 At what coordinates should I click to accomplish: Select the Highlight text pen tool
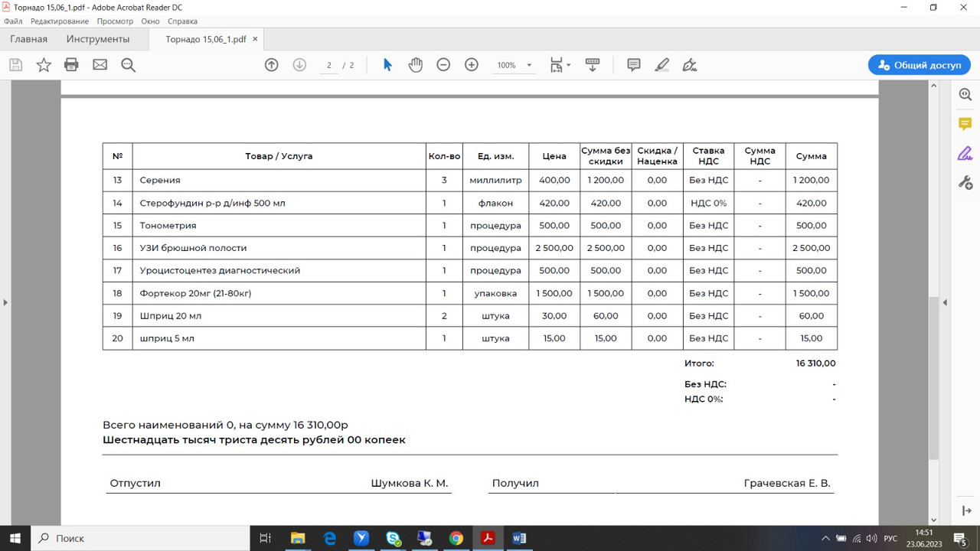(662, 65)
